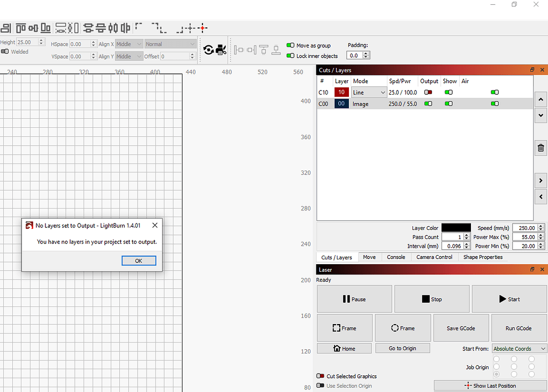Click the black Layer Color swatch
This screenshot has height=392, width=548.
tap(456, 228)
